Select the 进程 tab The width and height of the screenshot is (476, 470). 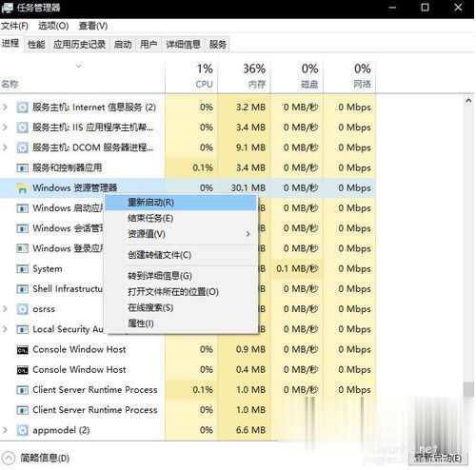tap(10, 43)
